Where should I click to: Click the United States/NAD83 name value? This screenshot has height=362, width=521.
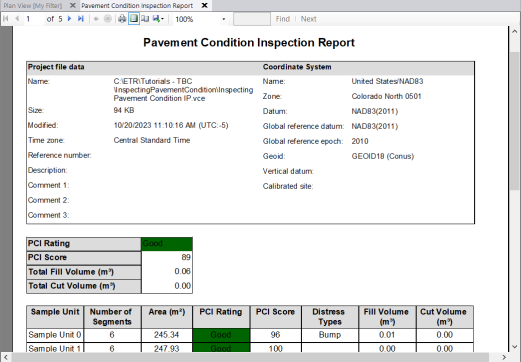pos(387,81)
